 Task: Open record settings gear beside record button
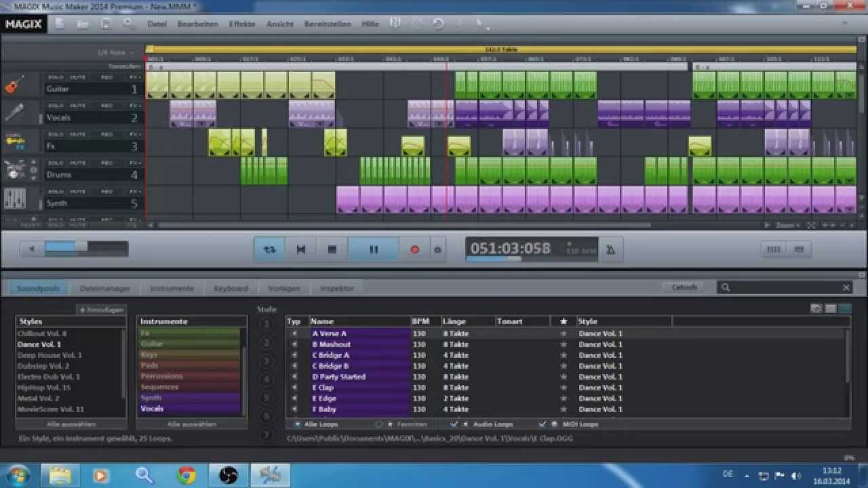click(x=437, y=249)
